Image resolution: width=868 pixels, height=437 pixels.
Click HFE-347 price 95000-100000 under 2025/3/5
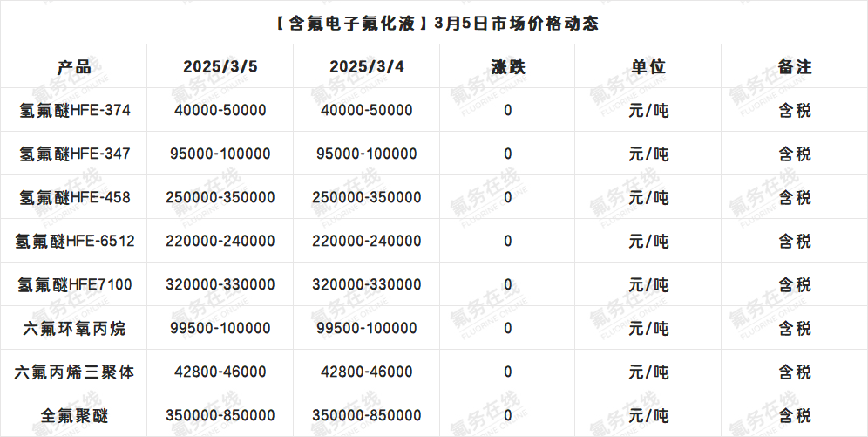[220, 154]
